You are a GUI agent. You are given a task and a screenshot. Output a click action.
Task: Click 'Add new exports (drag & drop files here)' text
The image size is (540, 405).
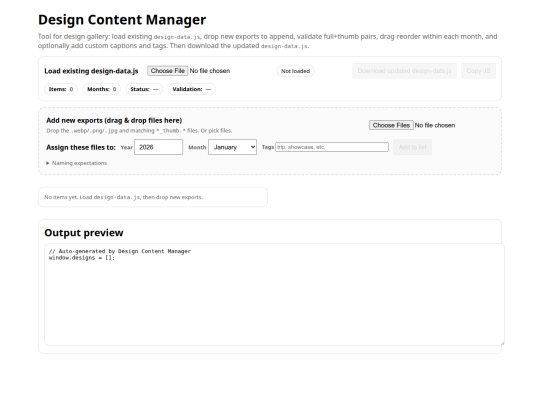coord(114,120)
